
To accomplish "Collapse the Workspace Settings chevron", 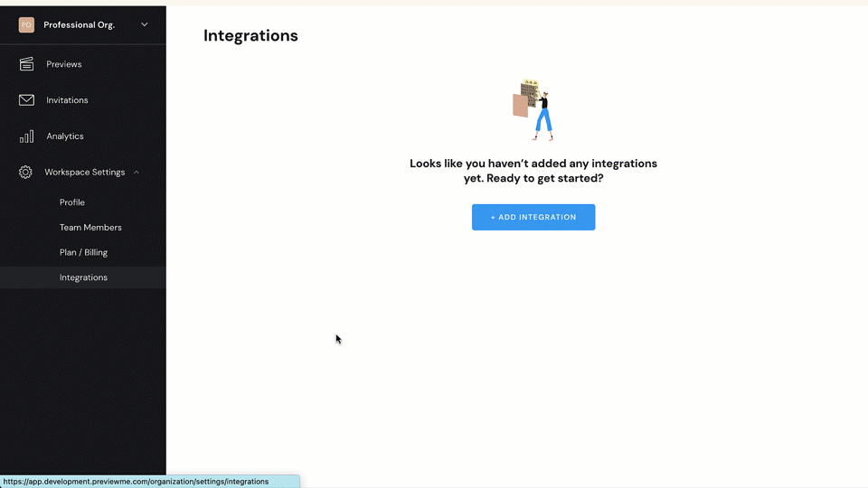I will pyautogui.click(x=137, y=173).
